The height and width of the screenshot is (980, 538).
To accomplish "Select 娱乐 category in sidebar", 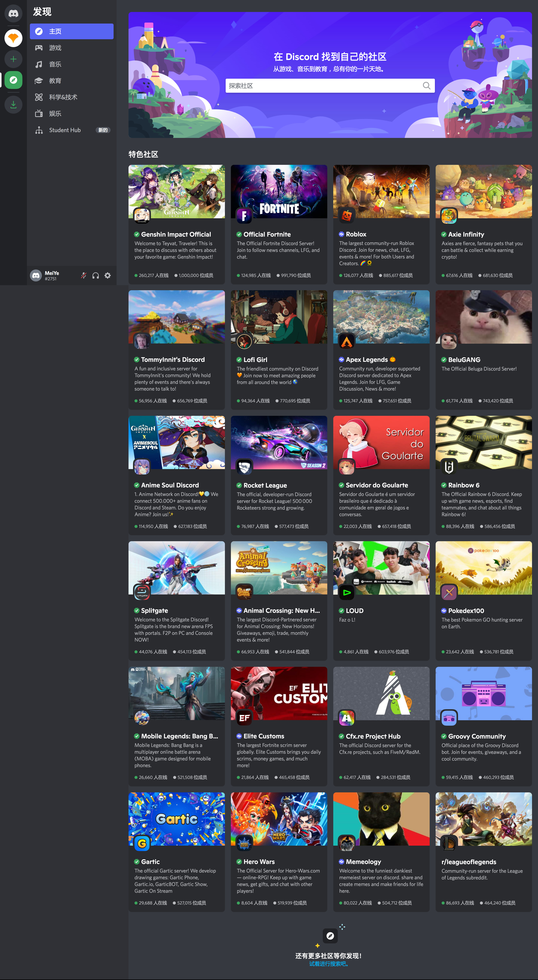I will click(72, 113).
